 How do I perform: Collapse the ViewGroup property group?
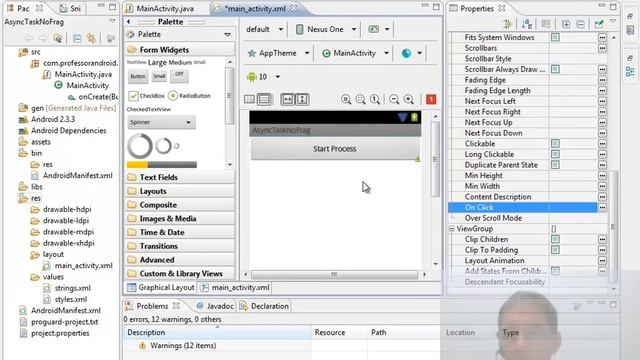click(x=451, y=229)
